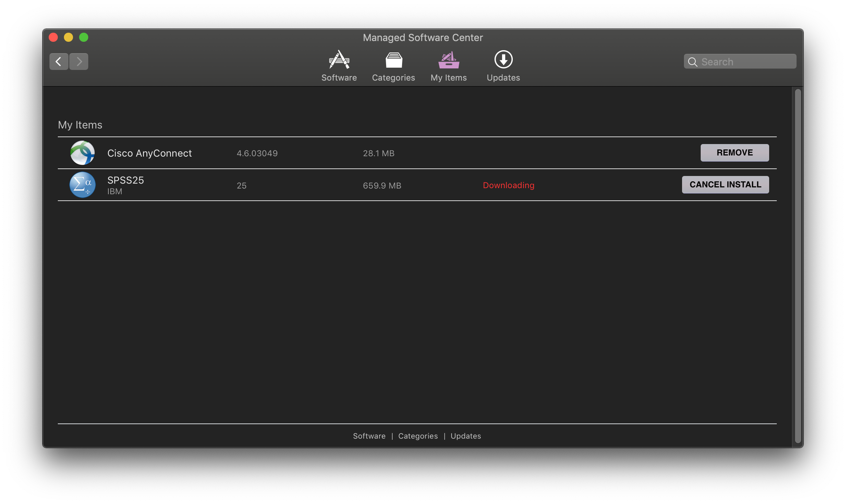Focus the Search text field

[x=746, y=62]
